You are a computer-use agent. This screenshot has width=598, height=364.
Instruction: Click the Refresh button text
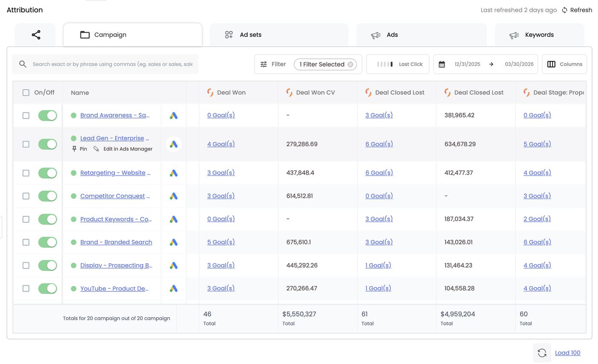581,10
